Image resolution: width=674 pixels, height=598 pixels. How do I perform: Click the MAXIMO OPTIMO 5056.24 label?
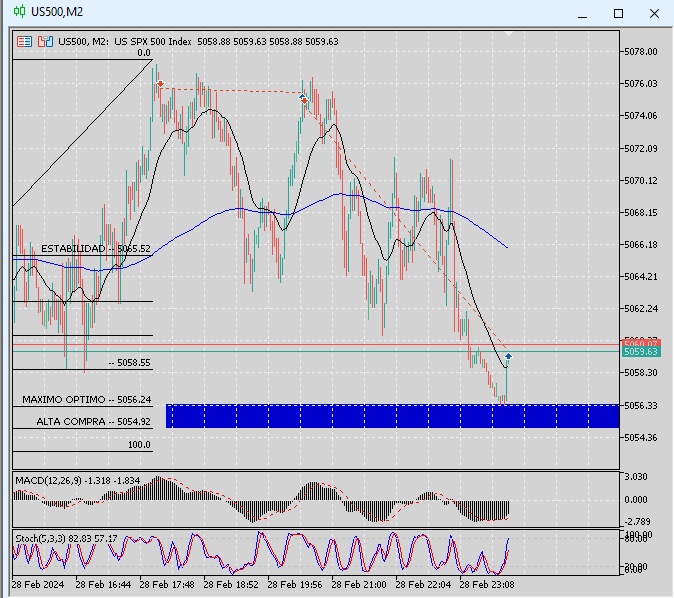[86, 399]
